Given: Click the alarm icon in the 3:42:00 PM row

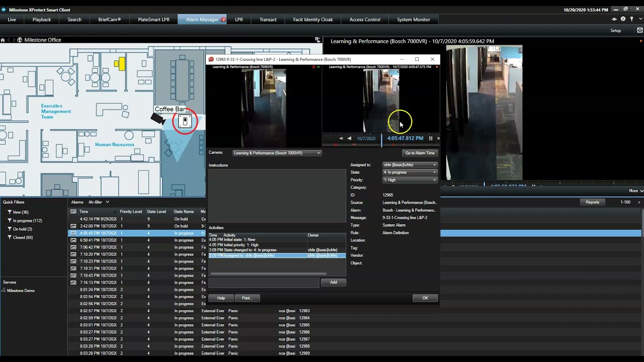Looking at the screenshot, I should point(73,226).
